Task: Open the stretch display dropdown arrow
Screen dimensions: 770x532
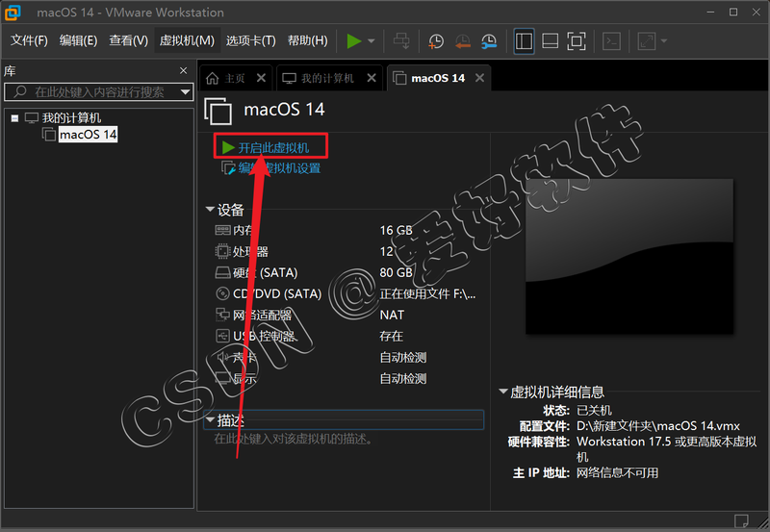Action: pyautogui.click(x=664, y=40)
